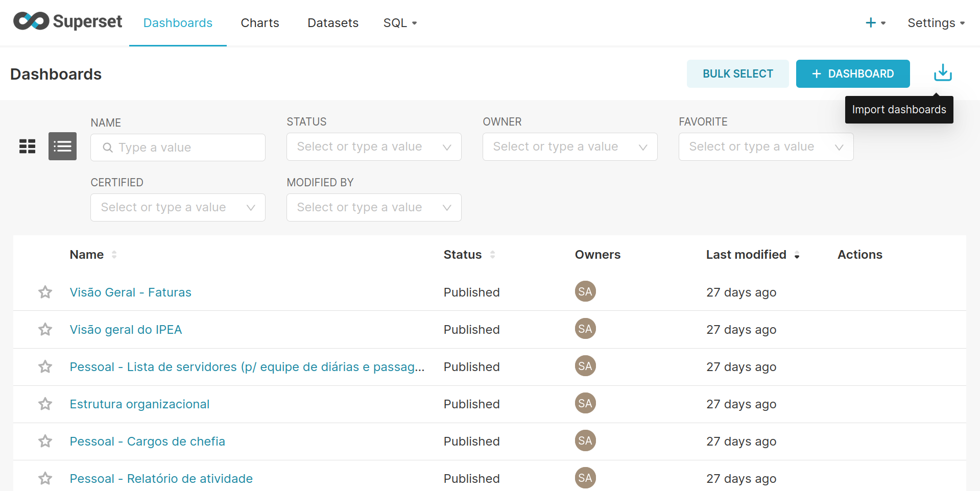Open the plus create-new menu
The height and width of the screenshot is (491, 980).
875,23
